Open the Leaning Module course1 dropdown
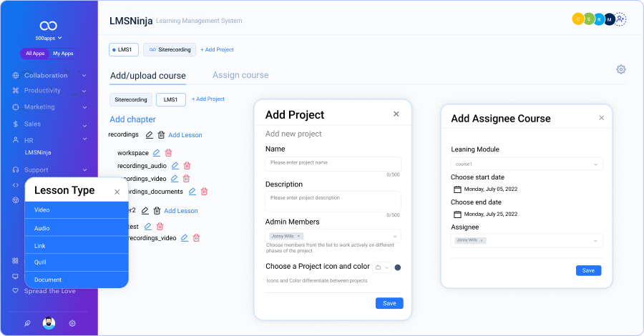This screenshot has width=644, height=336. click(527, 164)
